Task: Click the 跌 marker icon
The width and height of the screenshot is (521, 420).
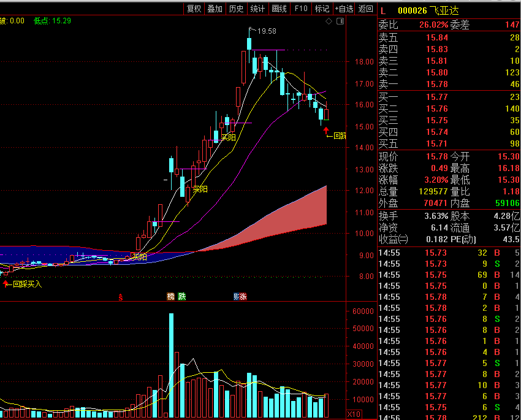Action: pyautogui.click(x=182, y=296)
